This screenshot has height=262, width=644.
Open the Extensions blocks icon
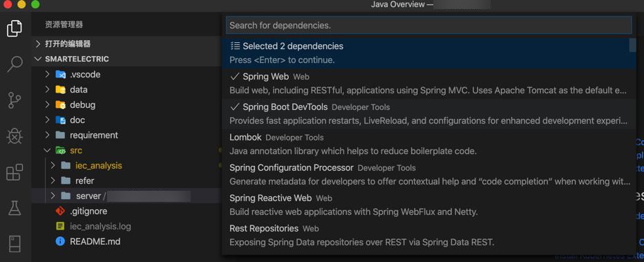point(15,172)
